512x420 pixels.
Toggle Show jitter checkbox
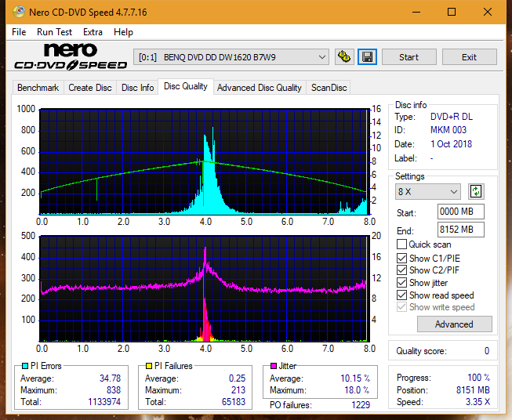(401, 283)
